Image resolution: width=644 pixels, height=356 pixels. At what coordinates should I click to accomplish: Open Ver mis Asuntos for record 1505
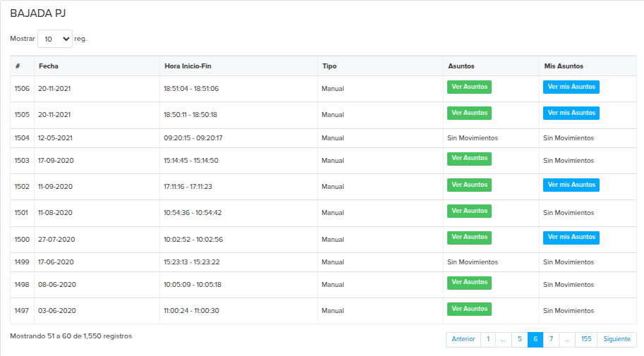click(571, 113)
